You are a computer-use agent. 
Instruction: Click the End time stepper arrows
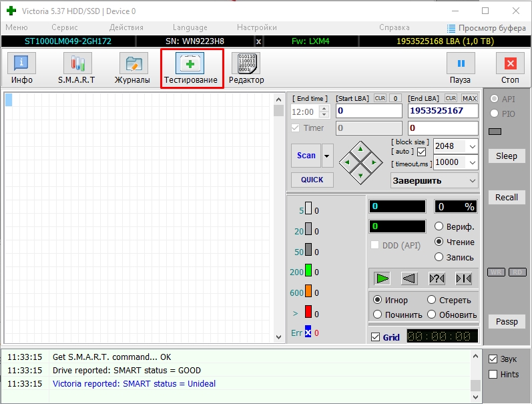point(324,112)
